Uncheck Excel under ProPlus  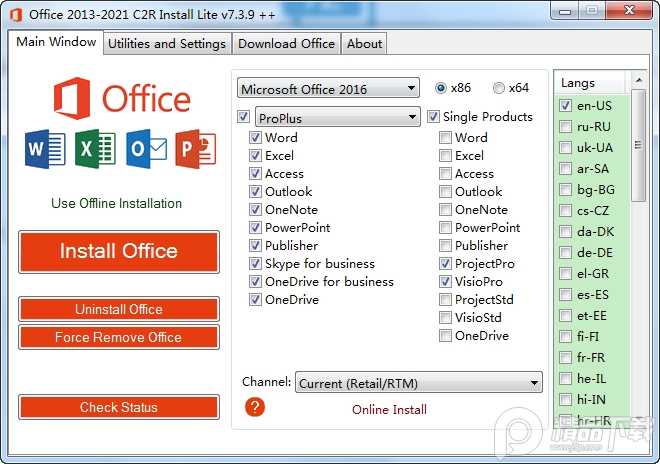tap(255, 156)
